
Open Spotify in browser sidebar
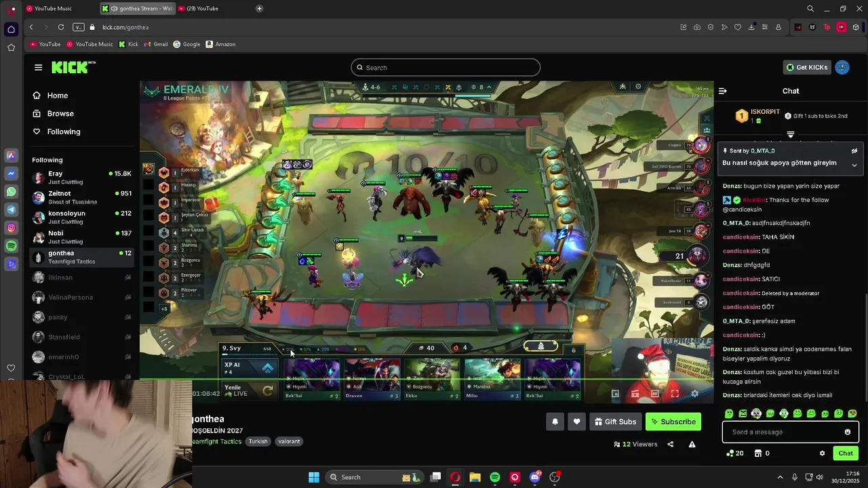coord(11,246)
